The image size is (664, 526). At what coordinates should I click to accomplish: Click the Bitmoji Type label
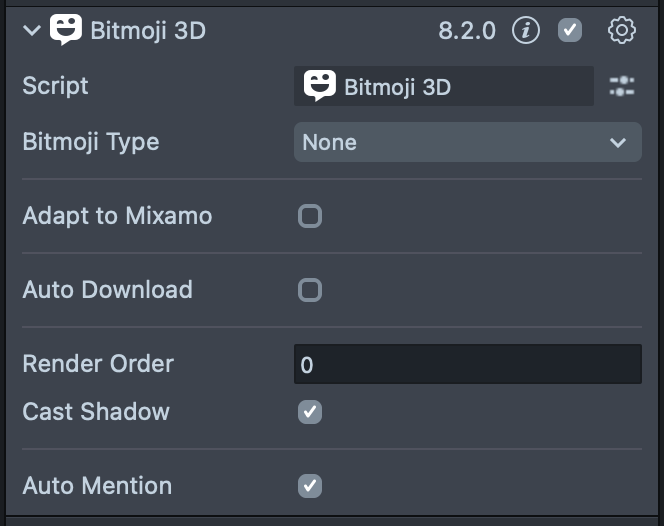click(x=91, y=142)
